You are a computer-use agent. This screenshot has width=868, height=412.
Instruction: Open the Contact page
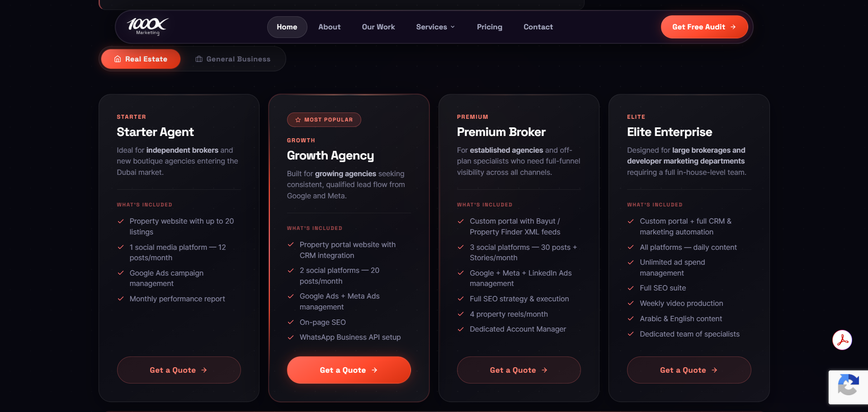click(538, 27)
